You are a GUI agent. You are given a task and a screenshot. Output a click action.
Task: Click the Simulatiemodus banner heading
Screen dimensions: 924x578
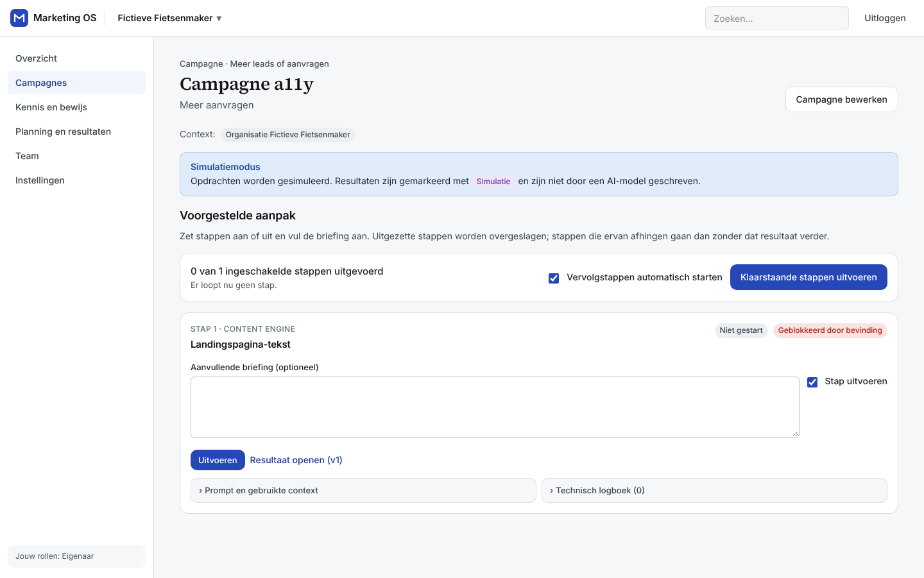coord(225,167)
